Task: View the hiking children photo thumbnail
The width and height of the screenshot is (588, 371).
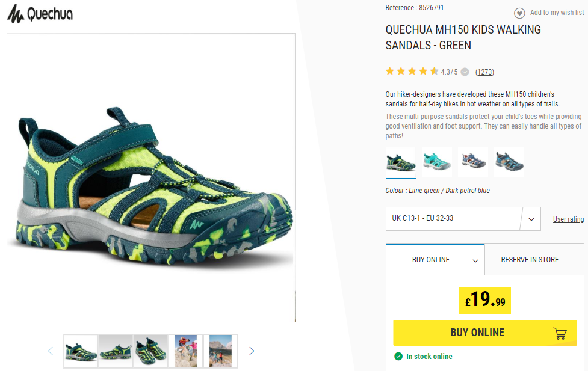Action: (x=185, y=351)
